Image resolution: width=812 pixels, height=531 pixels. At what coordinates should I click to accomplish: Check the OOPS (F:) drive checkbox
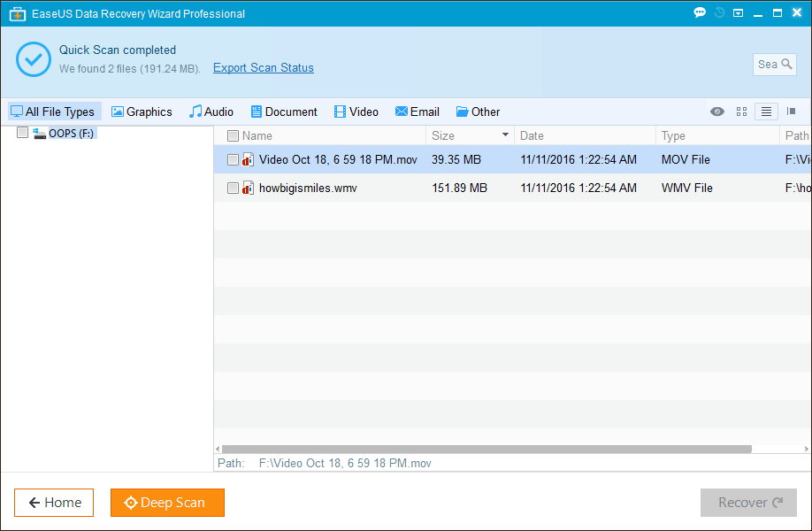pos(22,133)
